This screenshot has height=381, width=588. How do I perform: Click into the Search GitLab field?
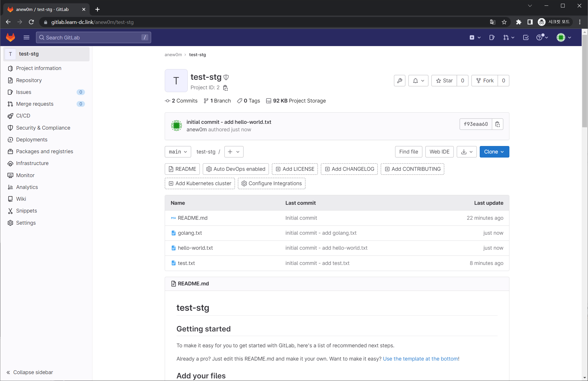point(92,37)
